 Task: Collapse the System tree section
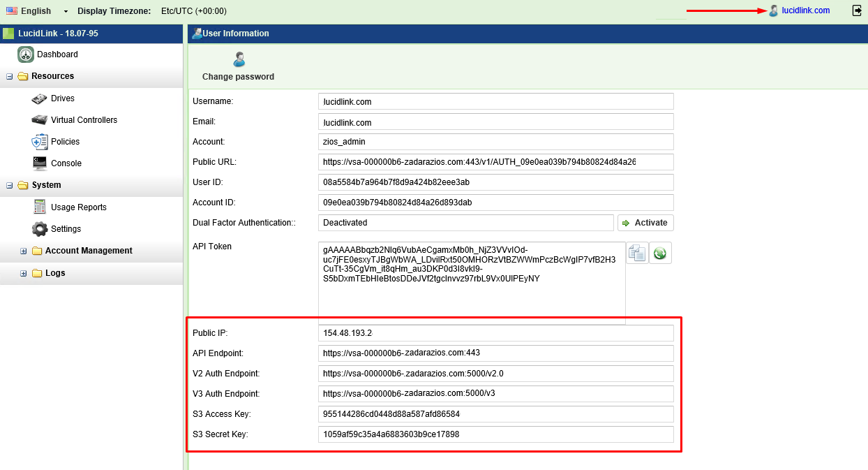10,185
